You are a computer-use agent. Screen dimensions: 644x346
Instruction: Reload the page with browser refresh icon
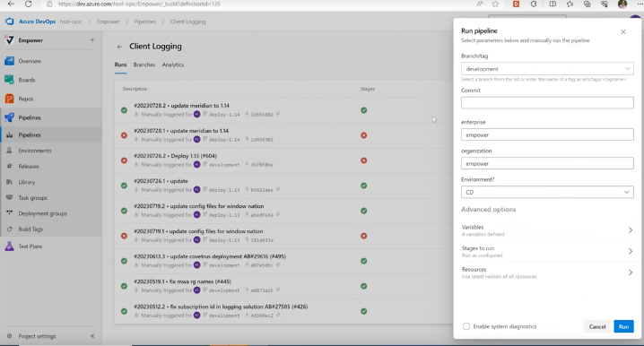pyautogui.click(x=29, y=4)
